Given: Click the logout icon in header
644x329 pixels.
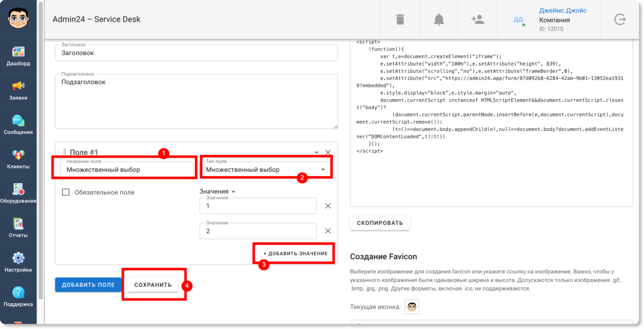Looking at the screenshot, I should click(620, 19).
